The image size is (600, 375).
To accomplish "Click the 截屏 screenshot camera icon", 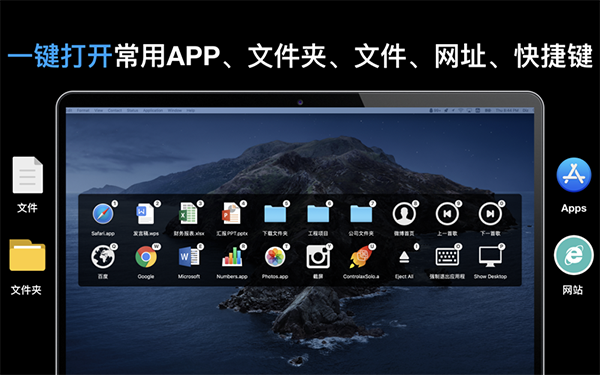I will pos(318,257).
